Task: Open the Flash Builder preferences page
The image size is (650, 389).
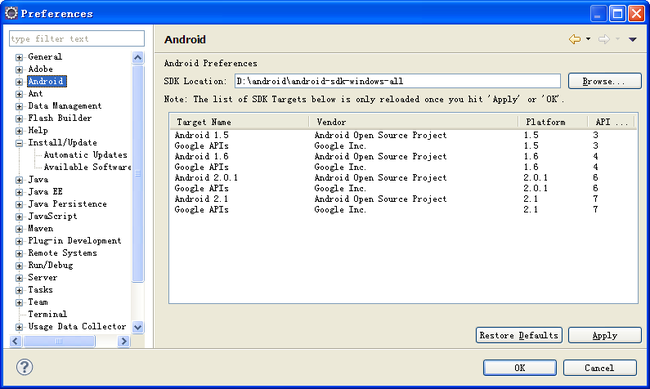Action: (60, 118)
